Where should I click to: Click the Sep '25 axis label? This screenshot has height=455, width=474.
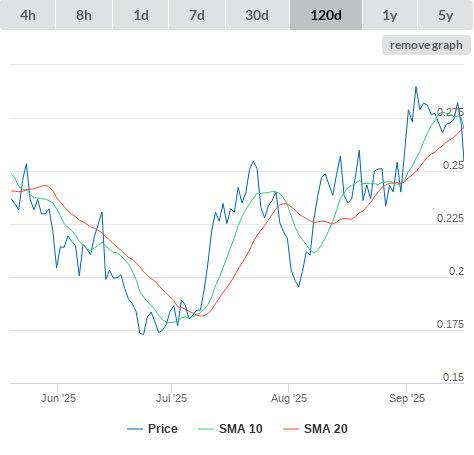pyautogui.click(x=407, y=398)
